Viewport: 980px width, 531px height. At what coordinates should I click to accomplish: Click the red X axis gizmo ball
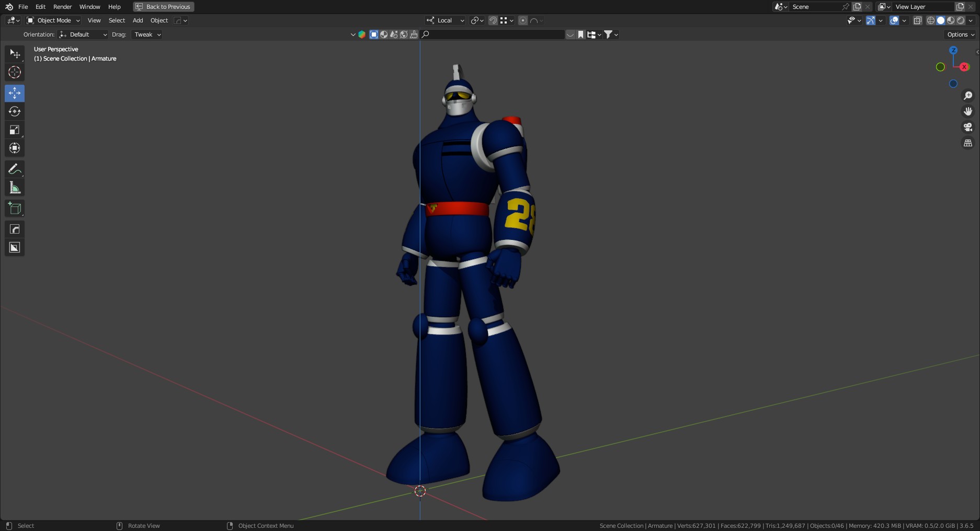pos(964,67)
